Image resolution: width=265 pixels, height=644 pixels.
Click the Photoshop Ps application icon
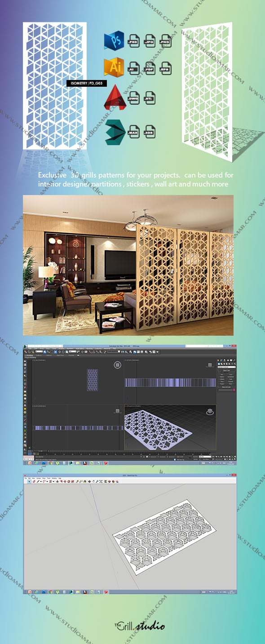pos(114,40)
